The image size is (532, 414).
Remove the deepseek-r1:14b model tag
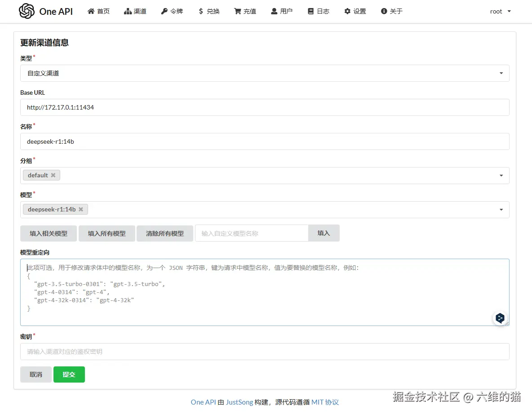(81, 209)
